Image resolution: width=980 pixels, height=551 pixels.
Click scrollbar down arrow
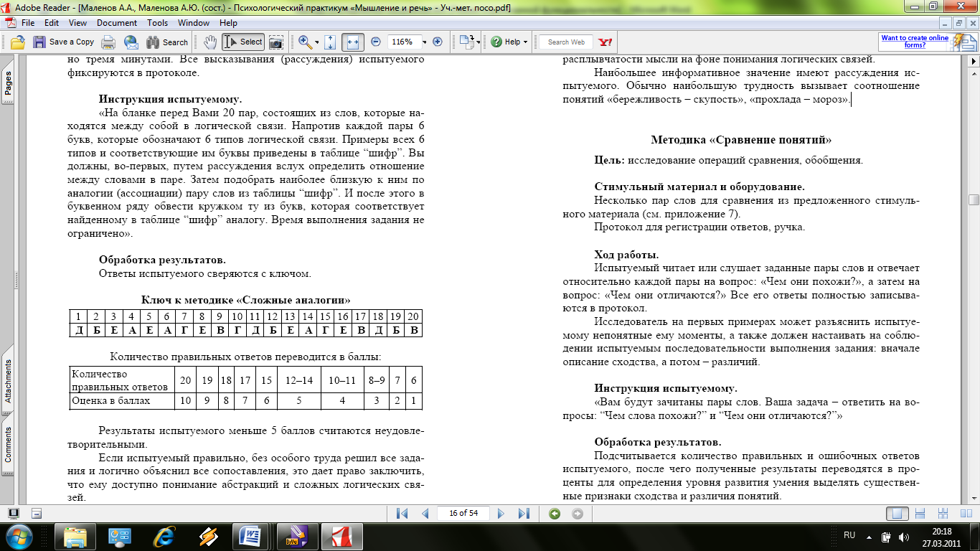(x=974, y=497)
